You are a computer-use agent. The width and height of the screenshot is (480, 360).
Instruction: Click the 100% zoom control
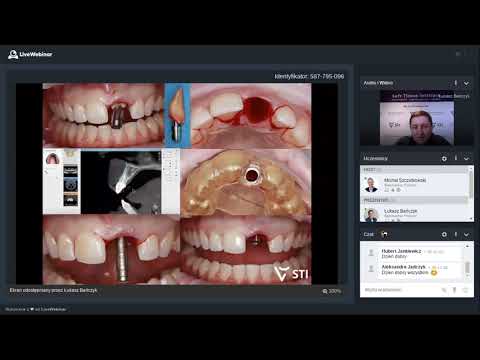click(332, 291)
